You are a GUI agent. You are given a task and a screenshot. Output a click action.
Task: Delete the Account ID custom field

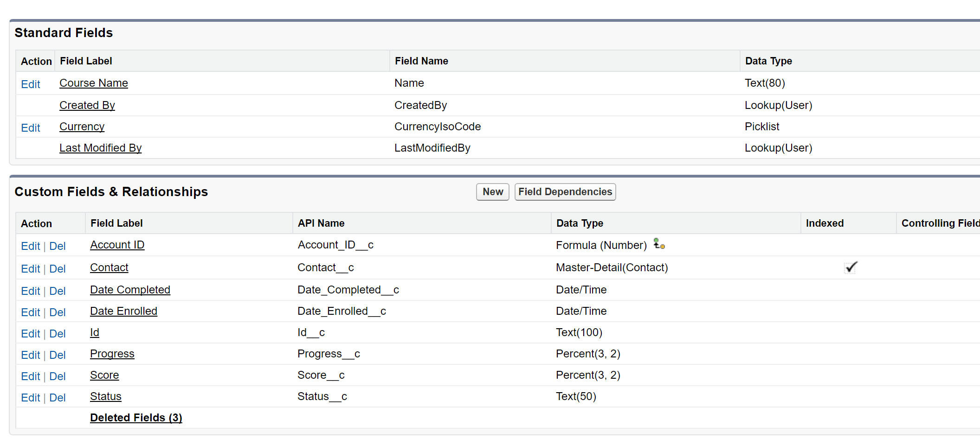(58, 246)
